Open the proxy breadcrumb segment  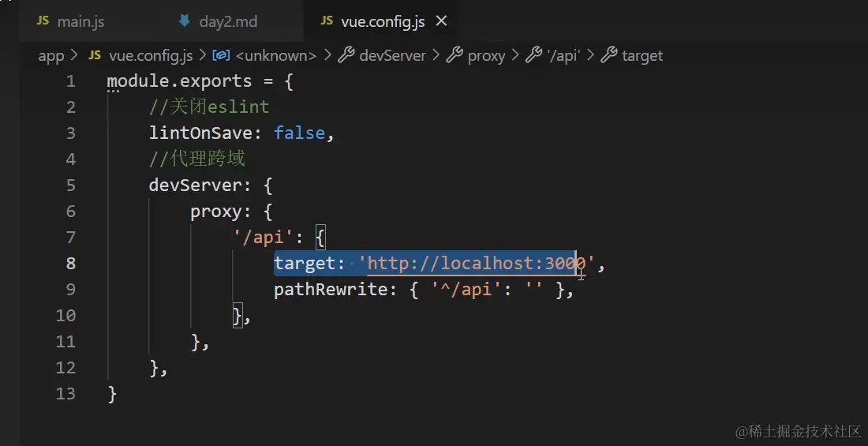coord(486,56)
